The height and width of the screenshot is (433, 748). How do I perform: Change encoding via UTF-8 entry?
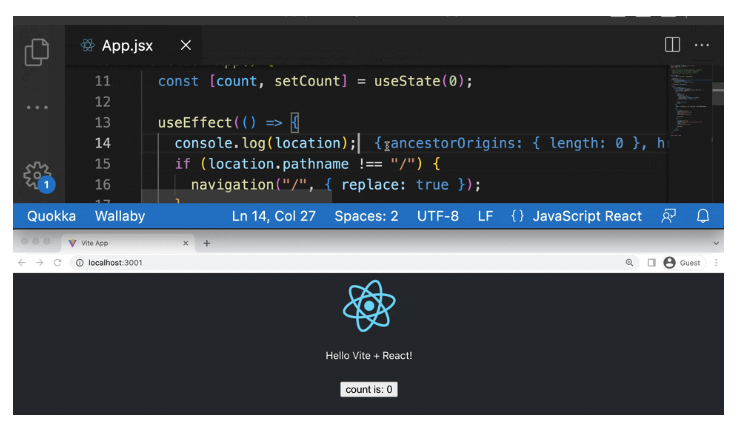coord(437,216)
